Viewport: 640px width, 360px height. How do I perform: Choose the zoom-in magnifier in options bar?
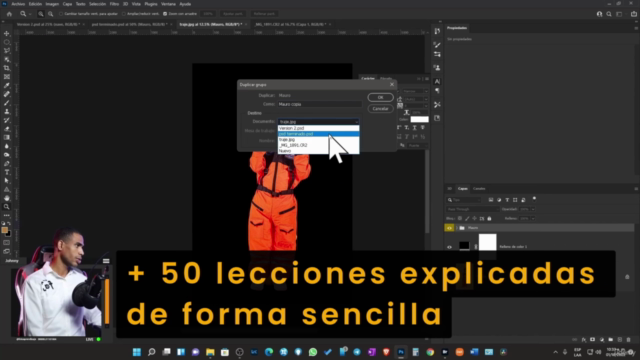[x=41, y=14]
